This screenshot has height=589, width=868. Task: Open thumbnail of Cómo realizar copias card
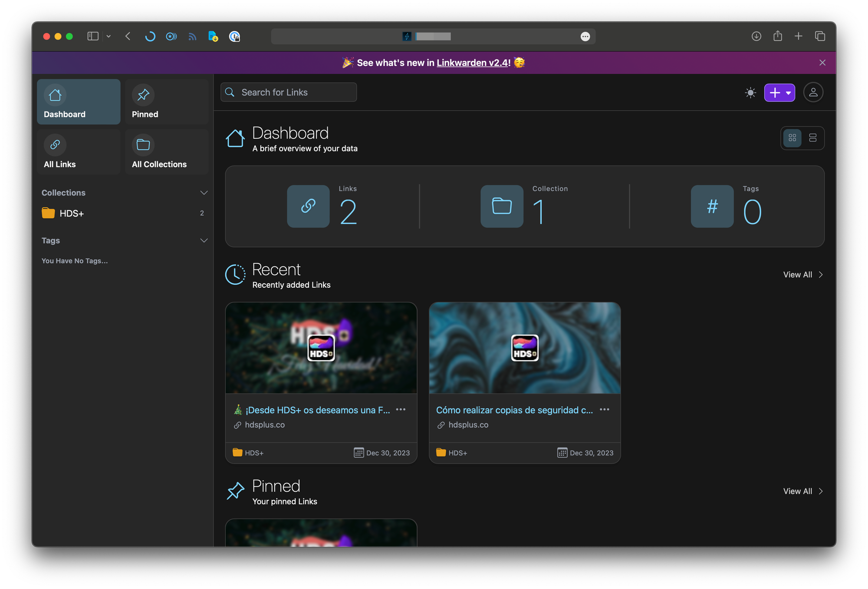pyautogui.click(x=525, y=348)
